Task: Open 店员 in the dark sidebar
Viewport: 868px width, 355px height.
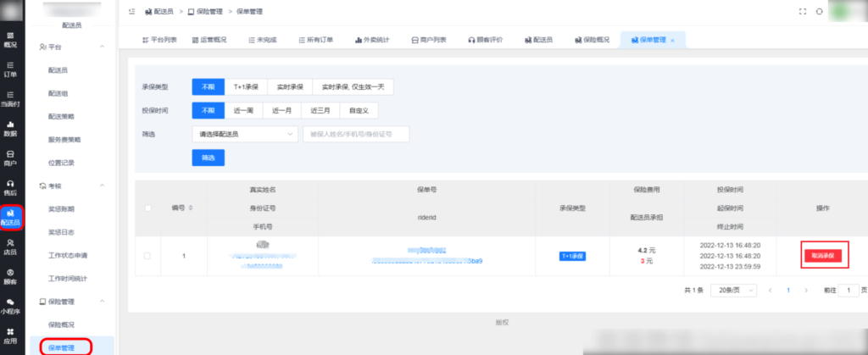Action: pyautogui.click(x=10, y=247)
